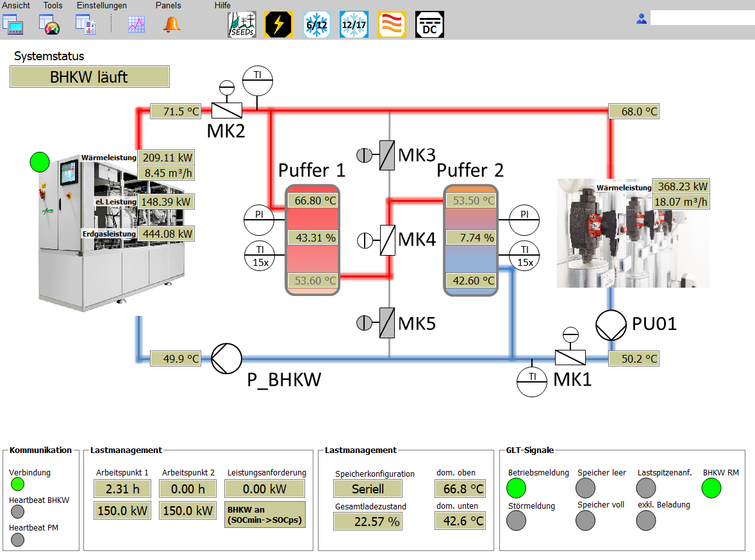Click the BHKW an (SOCmin->SOCps) button
755x560 pixels.
point(265,515)
